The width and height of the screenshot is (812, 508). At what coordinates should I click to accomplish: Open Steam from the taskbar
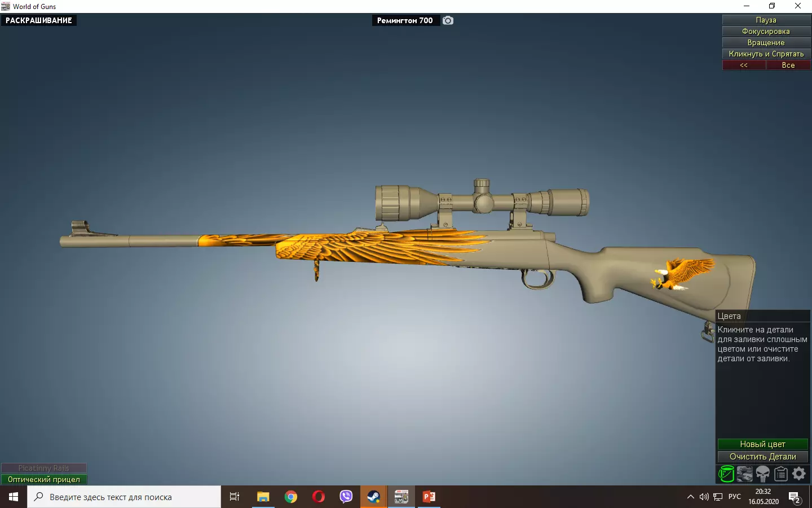[x=373, y=497]
